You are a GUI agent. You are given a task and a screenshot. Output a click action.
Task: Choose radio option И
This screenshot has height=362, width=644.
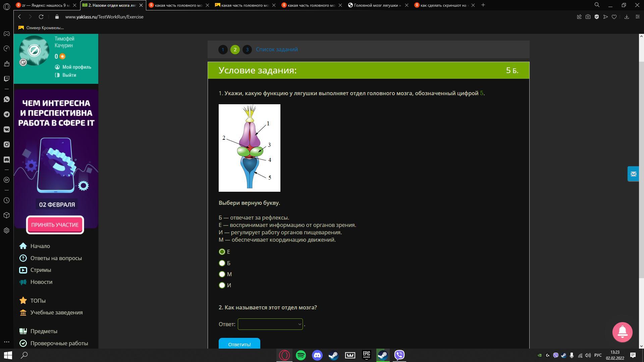point(222,285)
